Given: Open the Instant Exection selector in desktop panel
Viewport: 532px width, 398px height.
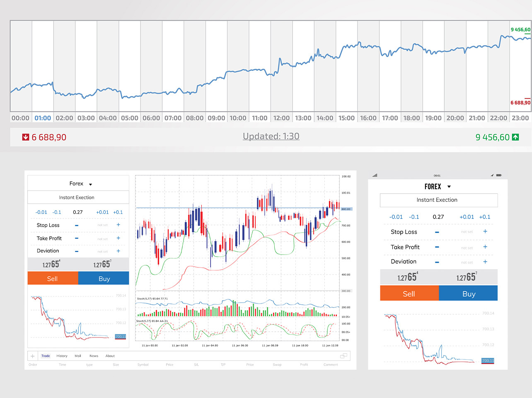Looking at the screenshot, I should pos(78,197).
